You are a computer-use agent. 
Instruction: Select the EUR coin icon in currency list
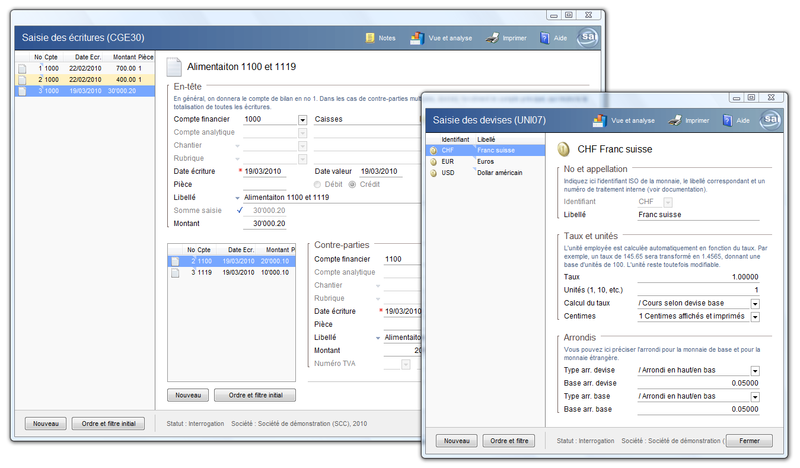point(432,161)
